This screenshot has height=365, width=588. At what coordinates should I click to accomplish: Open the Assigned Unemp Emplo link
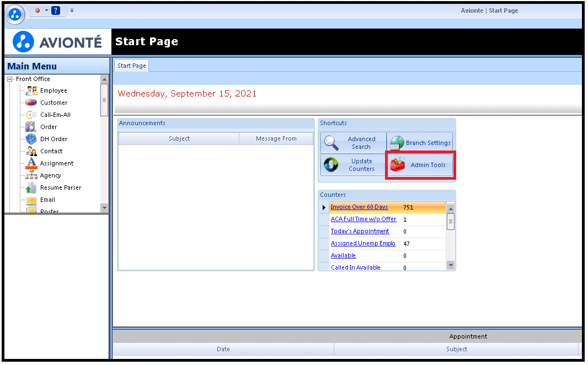363,243
